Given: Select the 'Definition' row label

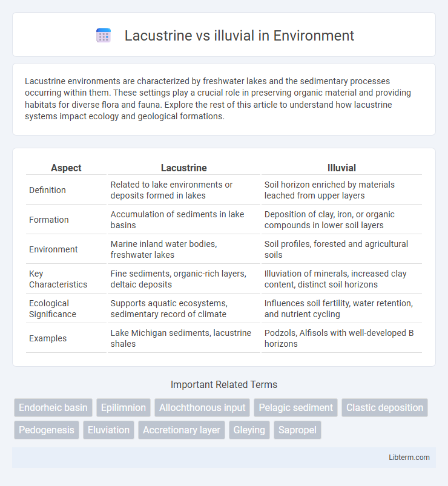Looking at the screenshot, I should [x=47, y=190].
